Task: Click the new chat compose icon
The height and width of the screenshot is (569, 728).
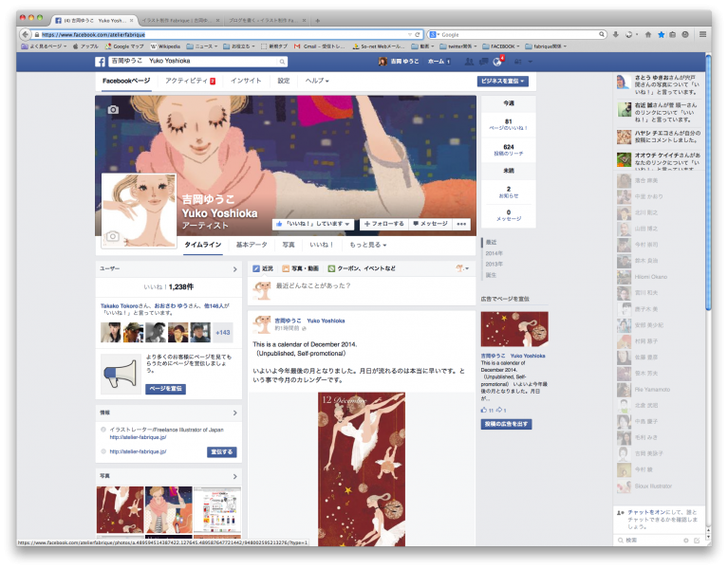Action: point(697,541)
